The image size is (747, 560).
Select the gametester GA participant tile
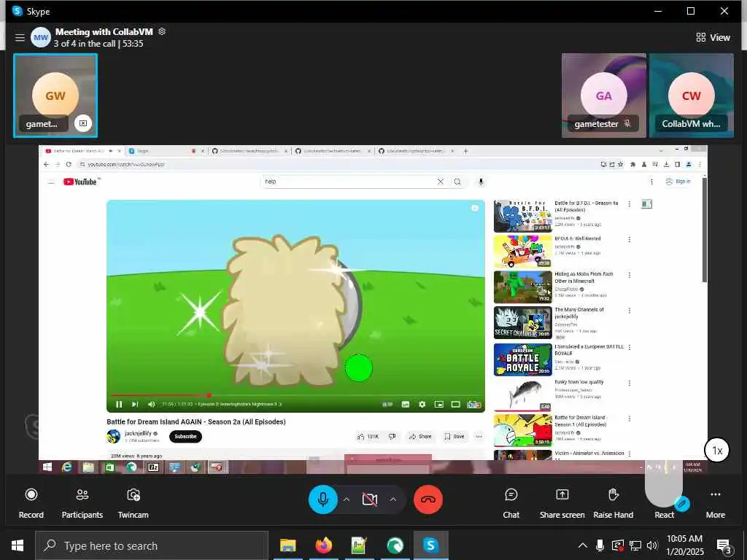603,96
